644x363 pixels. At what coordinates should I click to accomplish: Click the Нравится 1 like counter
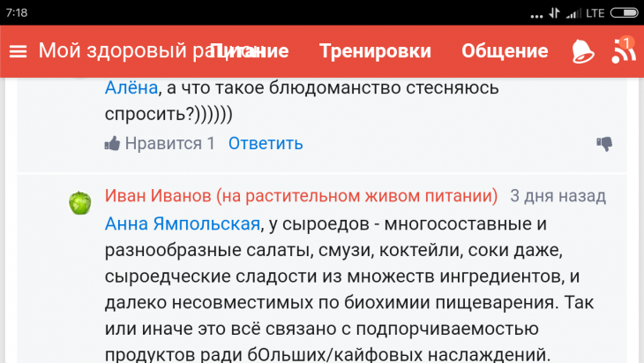click(x=170, y=143)
